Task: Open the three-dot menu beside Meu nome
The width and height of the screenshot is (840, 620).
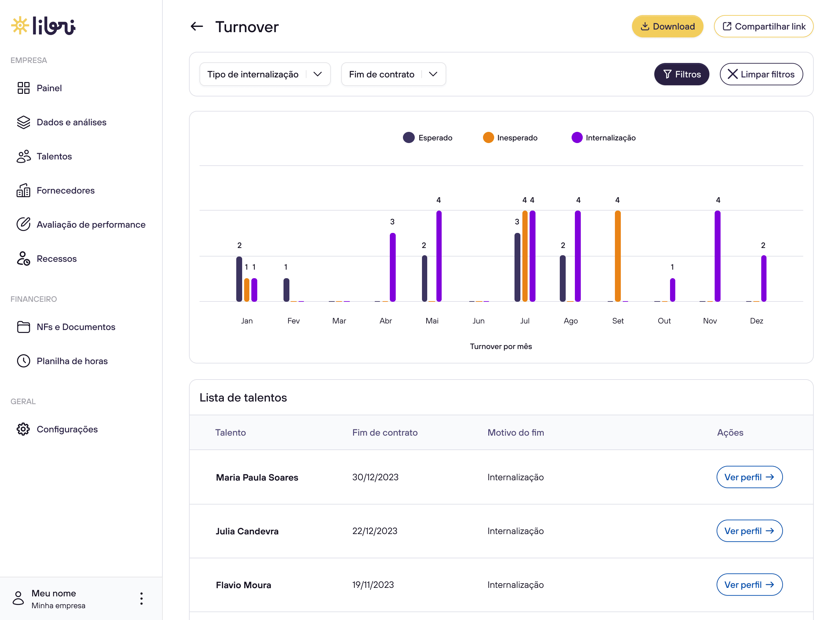Action: click(x=141, y=598)
